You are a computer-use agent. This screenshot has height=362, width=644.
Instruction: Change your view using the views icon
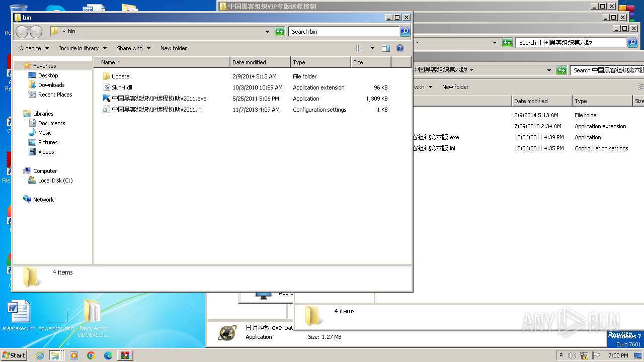(360, 48)
